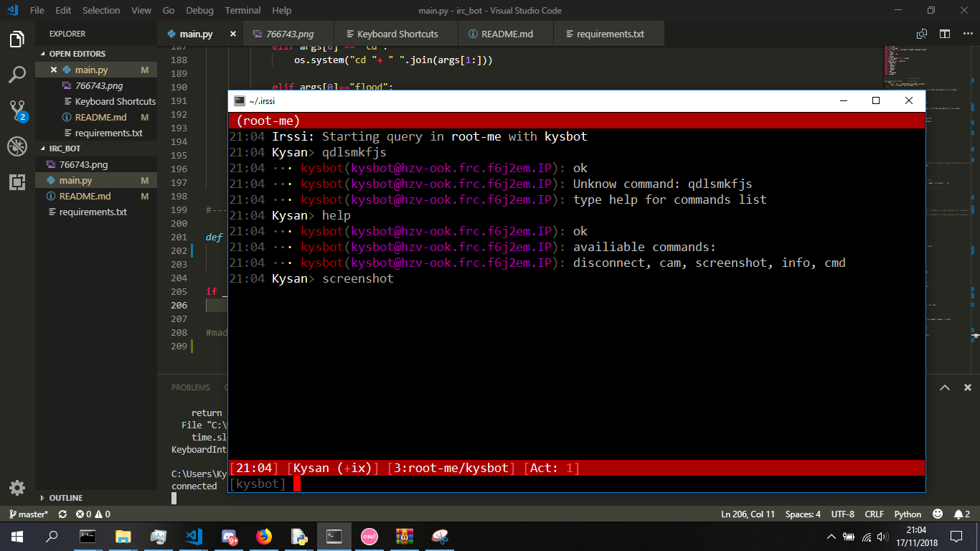Open the File menu
Image resolution: width=980 pixels, height=551 pixels.
coord(37,11)
